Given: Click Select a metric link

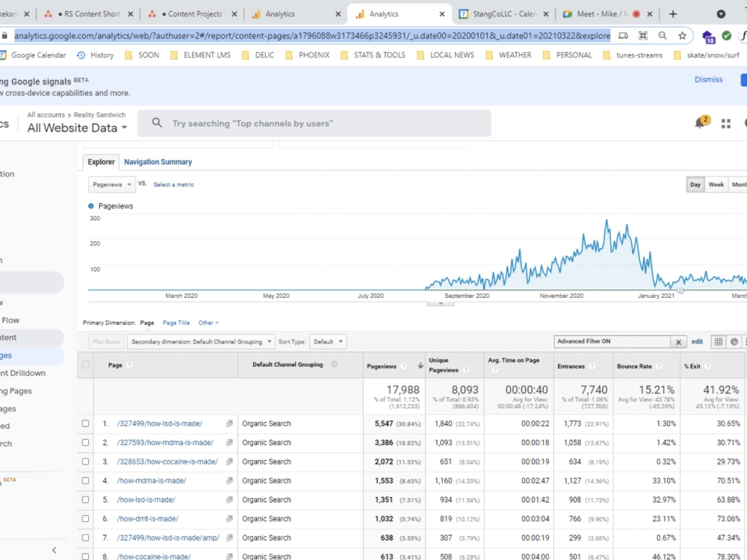Looking at the screenshot, I should click(173, 184).
